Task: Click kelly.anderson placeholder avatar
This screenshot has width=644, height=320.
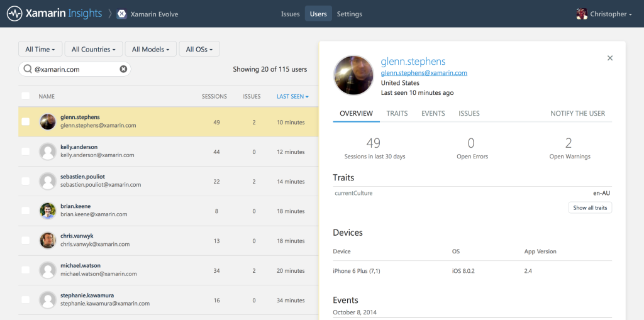Action: 48,151
